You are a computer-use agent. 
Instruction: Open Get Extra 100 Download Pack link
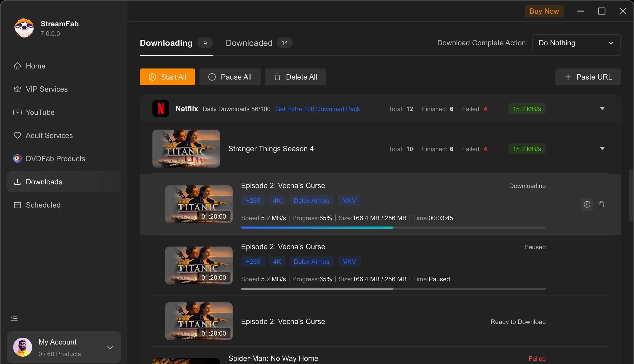pyautogui.click(x=318, y=109)
